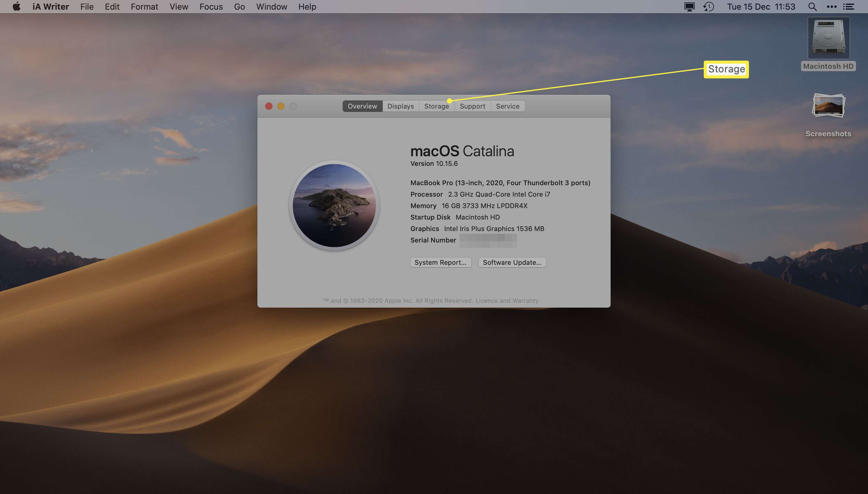The height and width of the screenshot is (494, 868).
Task: Click the Memory 16 GB line
Action: 469,206
